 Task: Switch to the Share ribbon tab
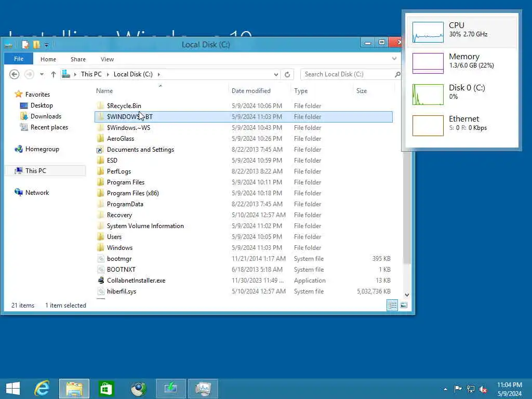tap(78, 59)
